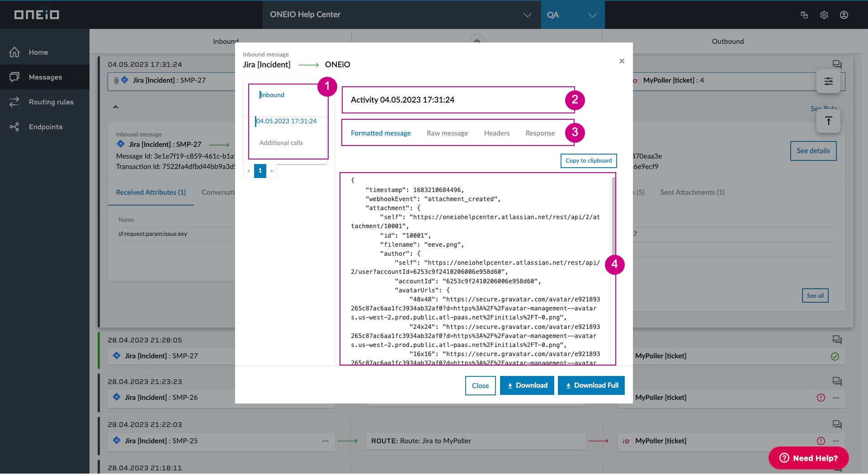
Task: Click the red error icon in the SMP-26 row
Action: [x=821, y=398]
